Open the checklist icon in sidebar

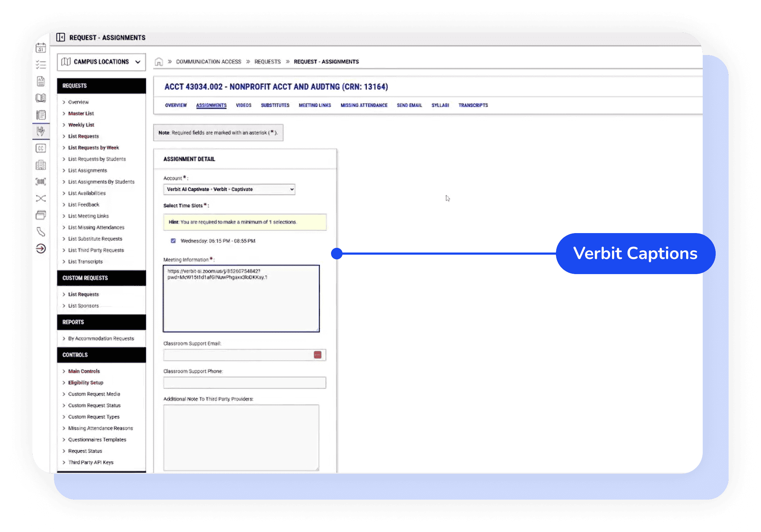pyautogui.click(x=41, y=65)
